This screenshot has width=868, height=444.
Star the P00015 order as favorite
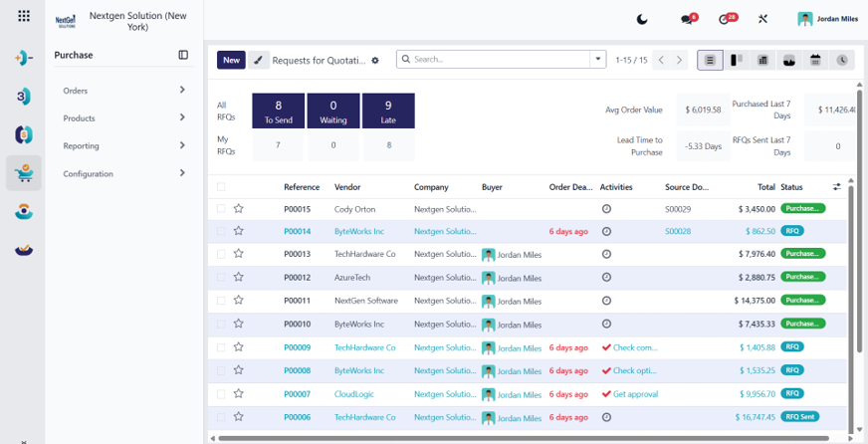click(239, 209)
